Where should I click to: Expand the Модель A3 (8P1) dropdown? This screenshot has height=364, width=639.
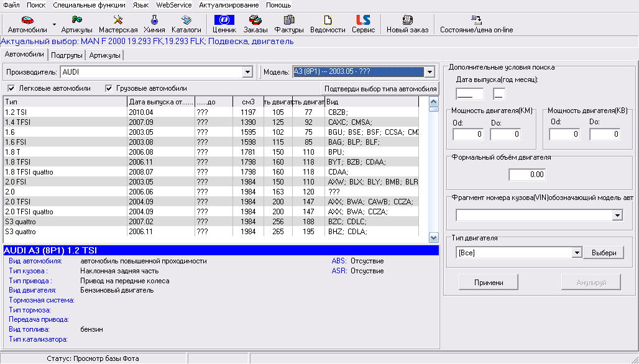pos(430,72)
